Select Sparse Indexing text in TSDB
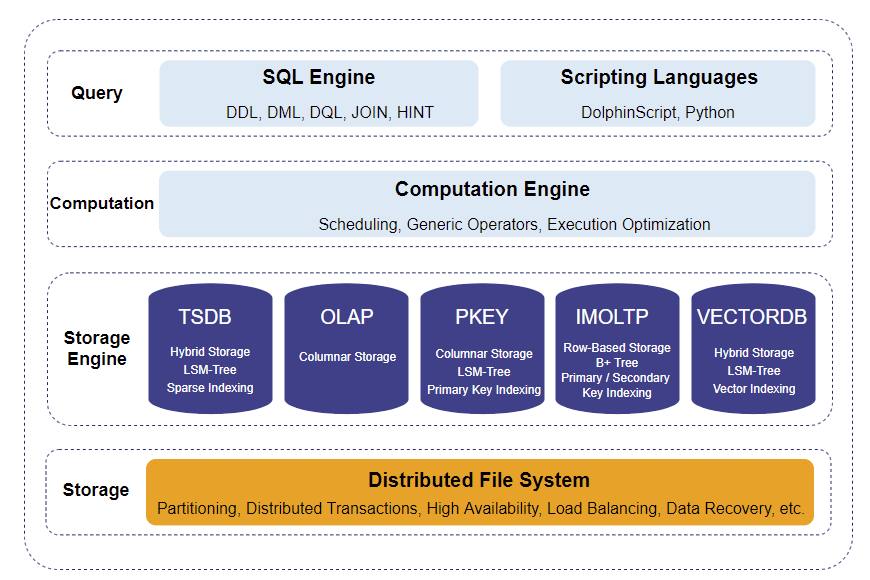Screen dimensions: 870x580 [x=210, y=388]
